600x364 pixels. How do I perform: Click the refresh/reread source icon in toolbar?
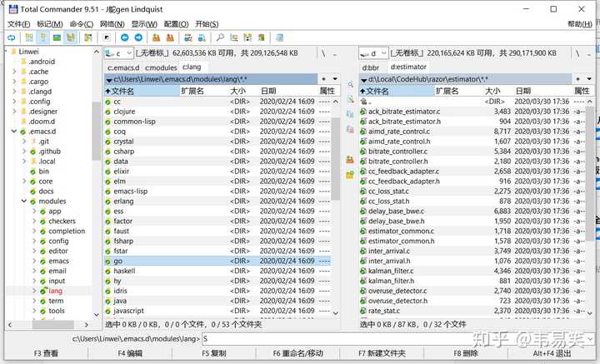tap(12, 37)
